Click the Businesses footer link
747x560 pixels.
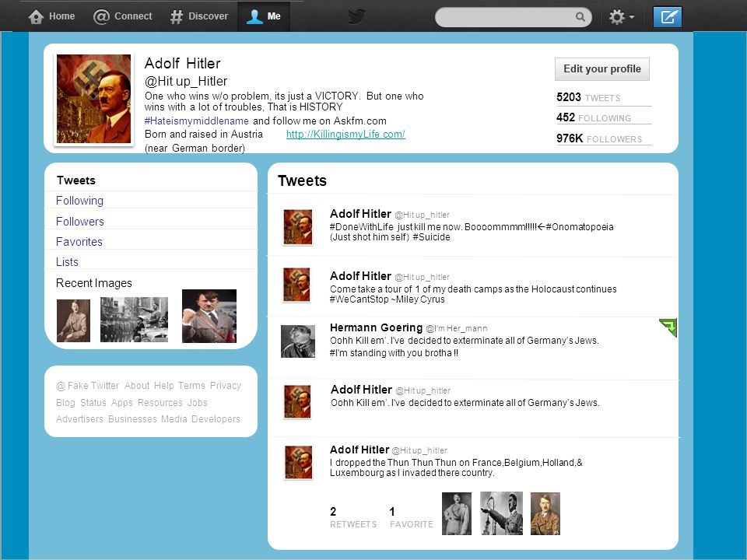click(x=132, y=419)
